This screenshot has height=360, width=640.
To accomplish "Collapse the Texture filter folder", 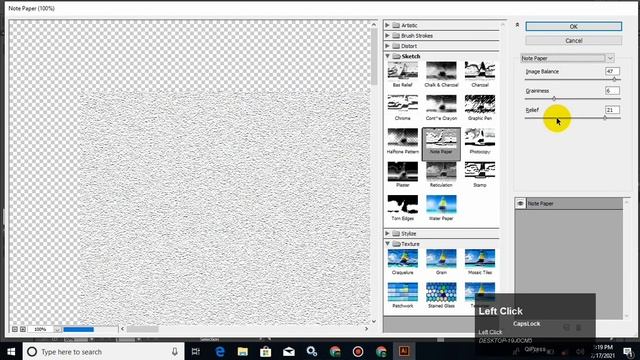I will pyautogui.click(x=387, y=244).
